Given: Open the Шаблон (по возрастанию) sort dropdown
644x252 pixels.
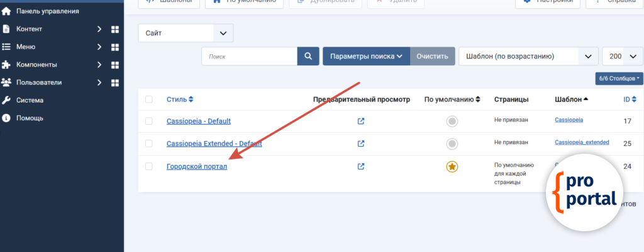Looking at the screenshot, I should [x=528, y=56].
